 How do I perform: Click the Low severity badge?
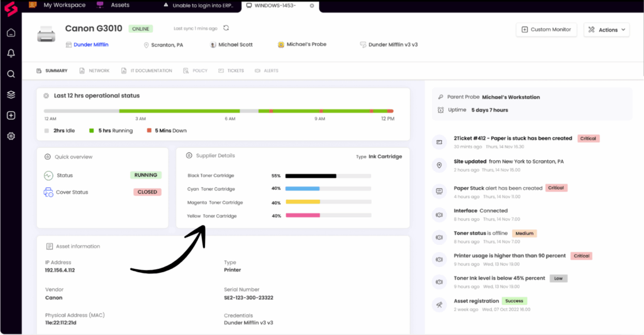[558, 278]
